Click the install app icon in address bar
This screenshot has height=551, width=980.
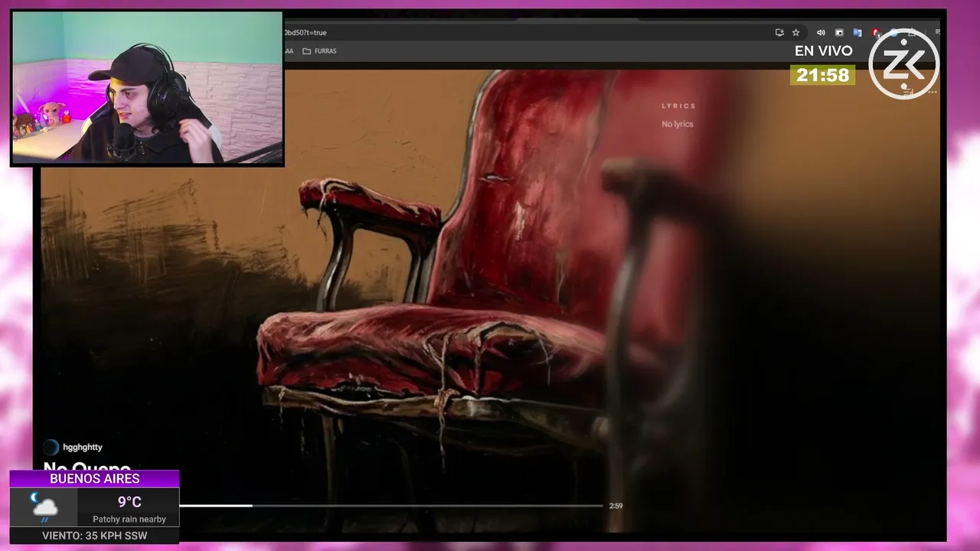779,33
